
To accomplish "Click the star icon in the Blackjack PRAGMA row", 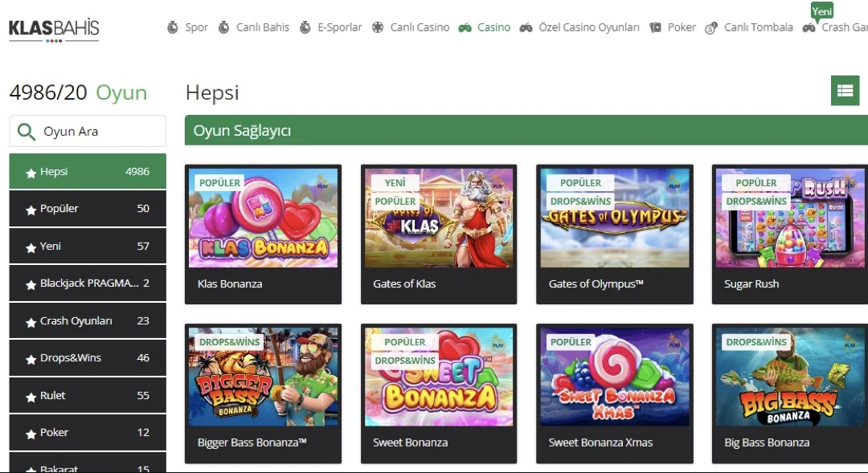I will [x=31, y=284].
